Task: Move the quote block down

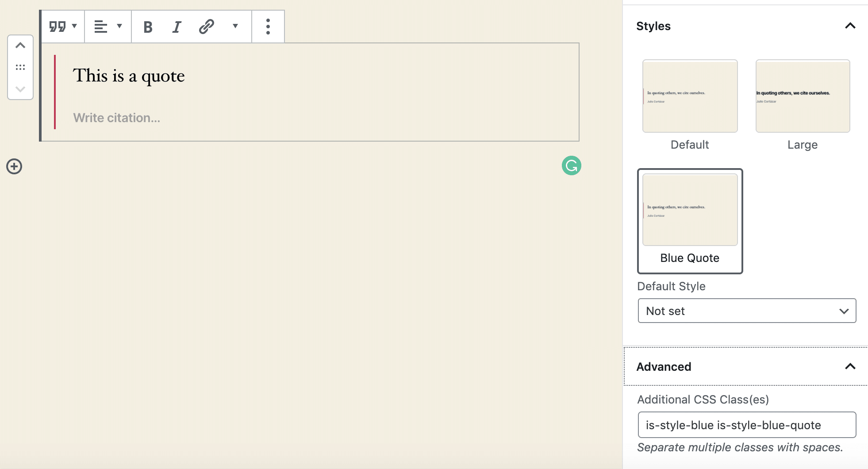Action: (20, 89)
